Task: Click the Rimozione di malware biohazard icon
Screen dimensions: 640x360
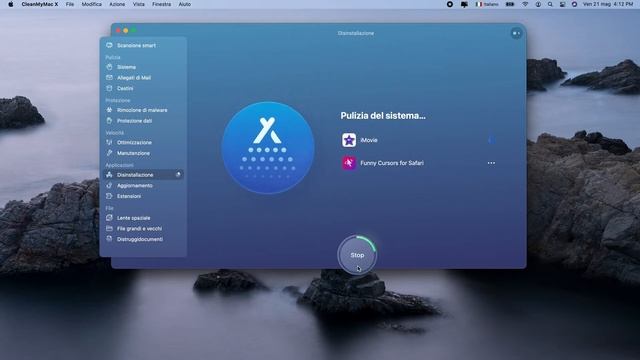Action: click(109, 110)
